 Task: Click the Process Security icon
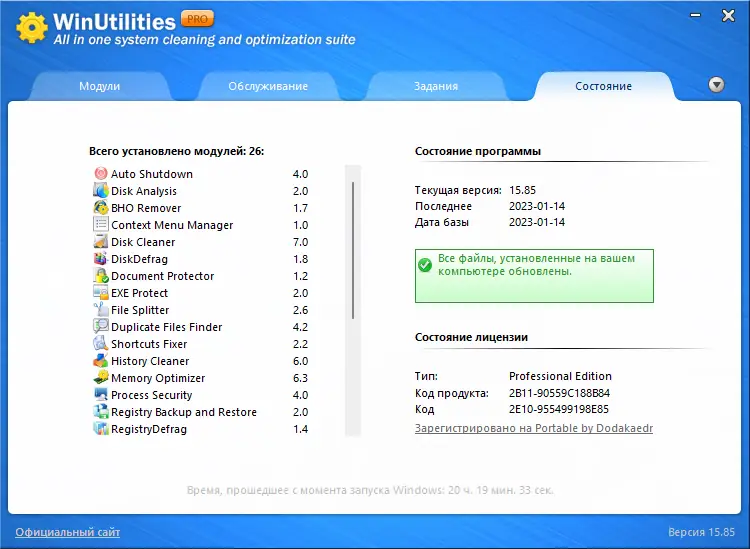tap(100, 394)
